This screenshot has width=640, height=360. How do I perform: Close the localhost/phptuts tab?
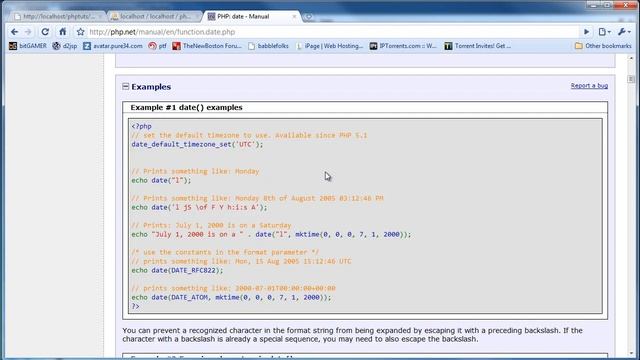click(x=100, y=17)
